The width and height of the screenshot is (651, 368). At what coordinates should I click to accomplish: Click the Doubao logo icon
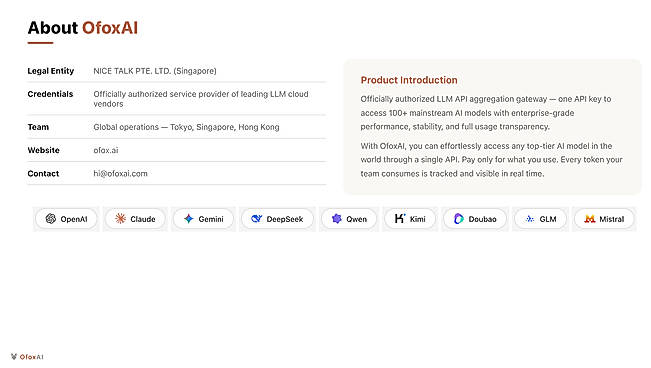pyautogui.click(x=458, y=219)
